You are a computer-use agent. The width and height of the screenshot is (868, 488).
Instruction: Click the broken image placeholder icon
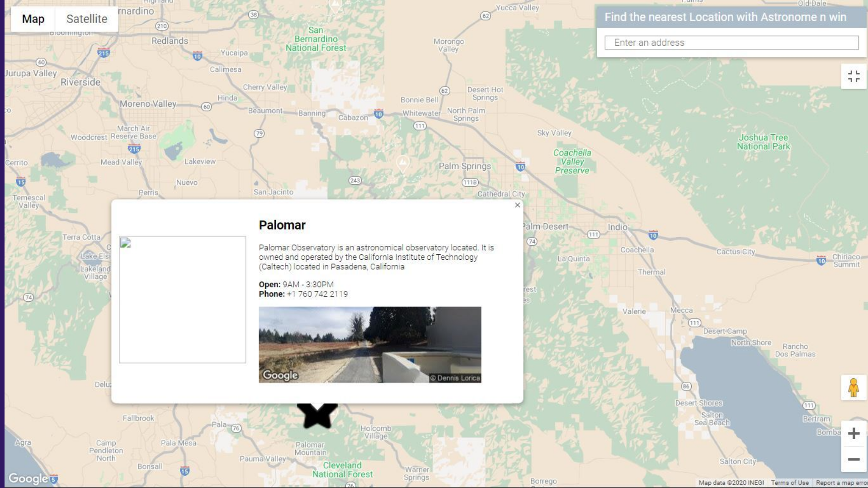pos(126,244)
